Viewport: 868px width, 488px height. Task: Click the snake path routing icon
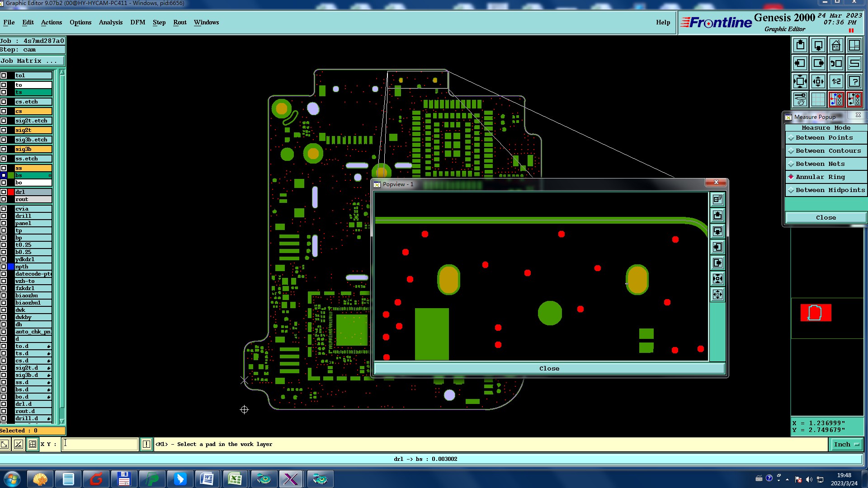click(854, 63)
